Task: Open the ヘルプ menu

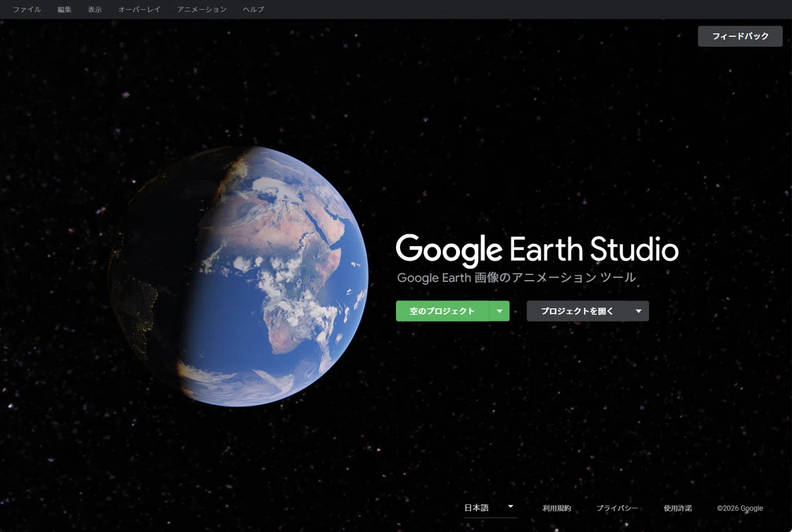Action: click(254, 9)
